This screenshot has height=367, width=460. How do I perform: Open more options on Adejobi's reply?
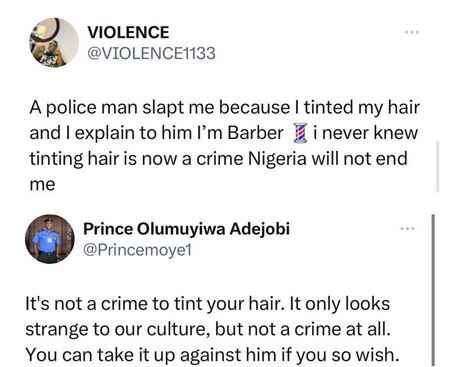coord(407,229)
